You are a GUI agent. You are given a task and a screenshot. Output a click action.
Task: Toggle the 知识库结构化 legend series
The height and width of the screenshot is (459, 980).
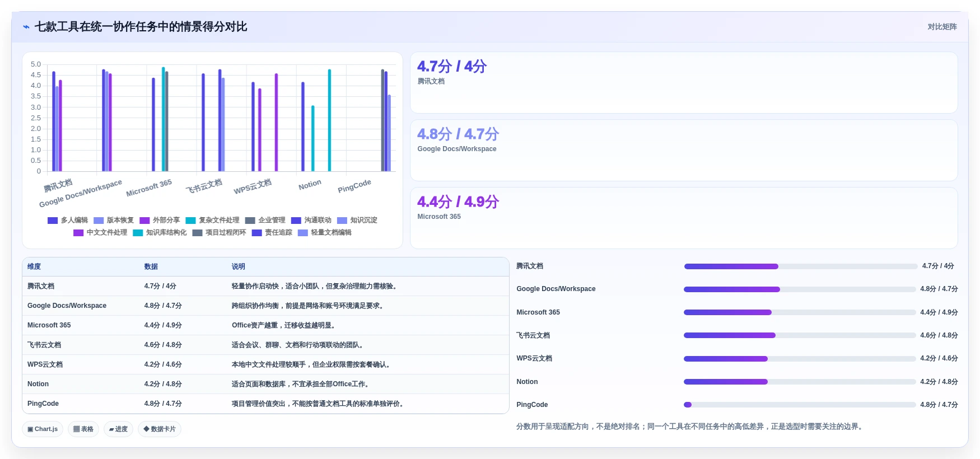point(160,233)
